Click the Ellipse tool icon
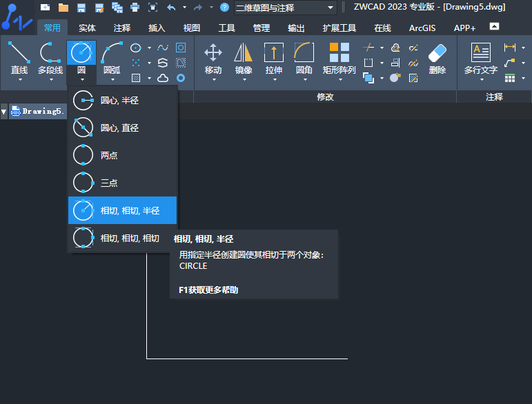 pos(136,48)
